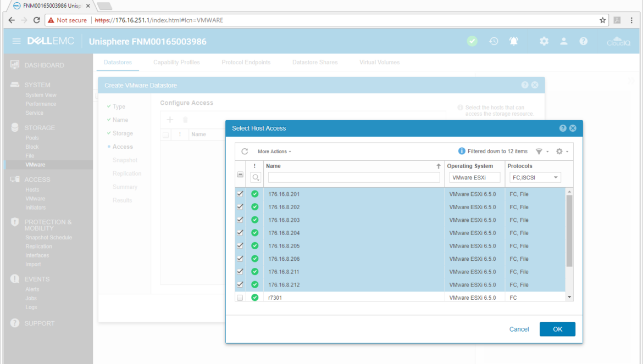Open Alerts under Events
The image size is (643, 364).
pyautogui.click(x=32, y=289)
